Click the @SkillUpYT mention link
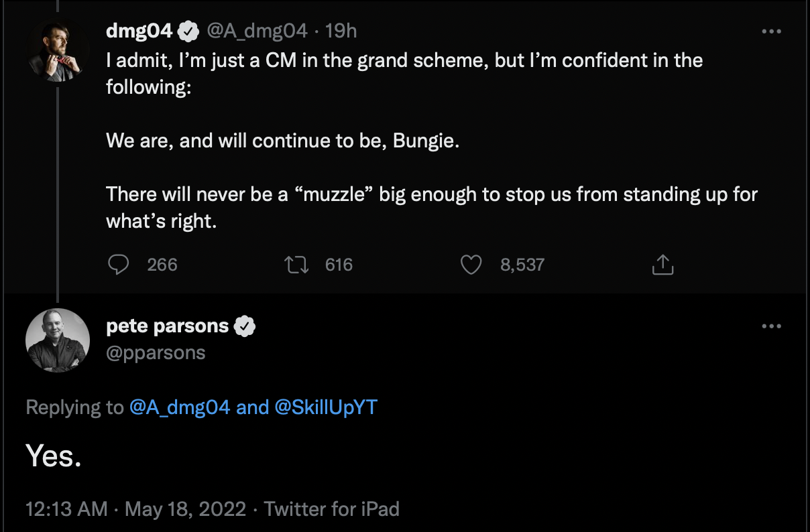Screen dimensions: 810x532 coord(326,407)
